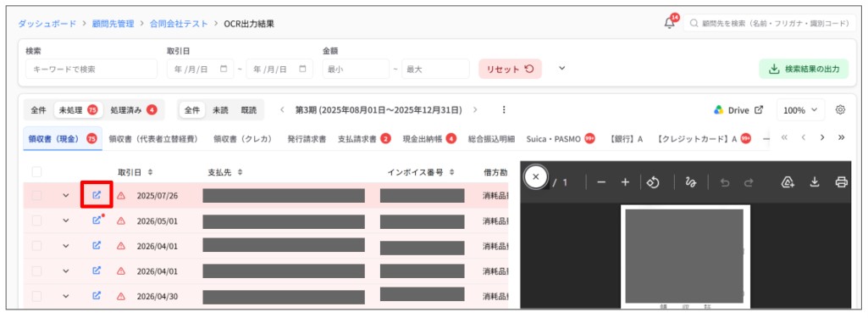Switch to 【クレジットカード】A tab
The image size is (868, 318).
(704, 138)
